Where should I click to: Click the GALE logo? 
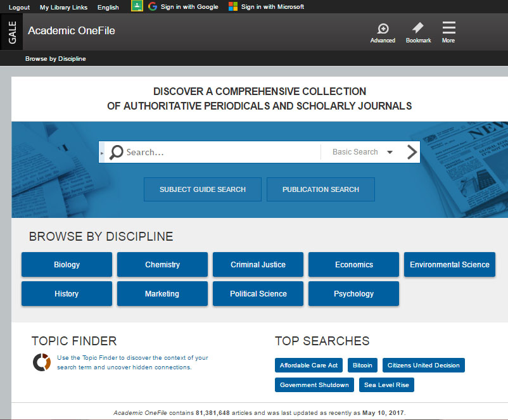pyautogui.click(x=11, y=31)
